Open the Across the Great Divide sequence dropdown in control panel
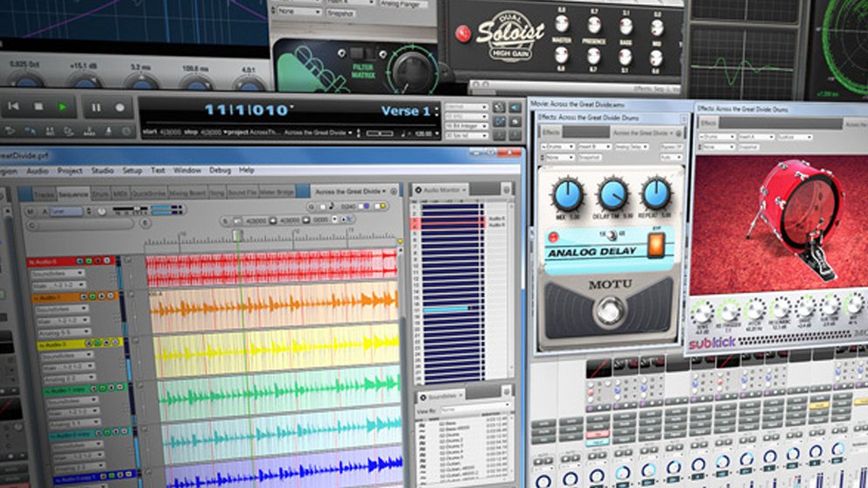 click(318, 133)
